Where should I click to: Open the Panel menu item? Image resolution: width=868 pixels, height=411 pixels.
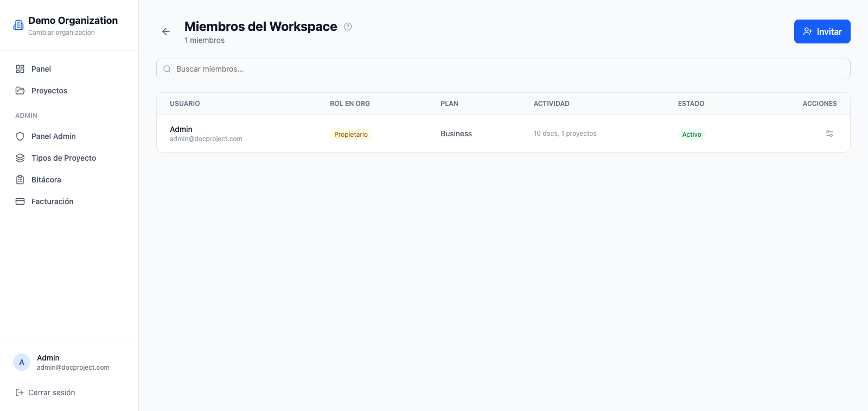[69, 69]
